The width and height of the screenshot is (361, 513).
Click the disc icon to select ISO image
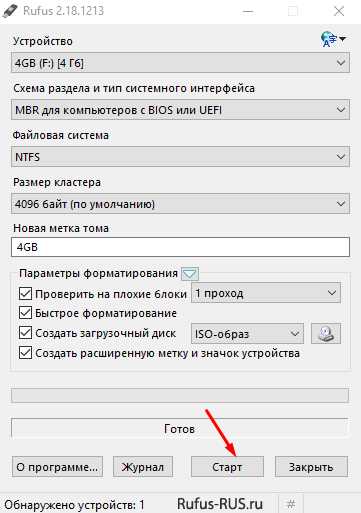click(326, 333)
